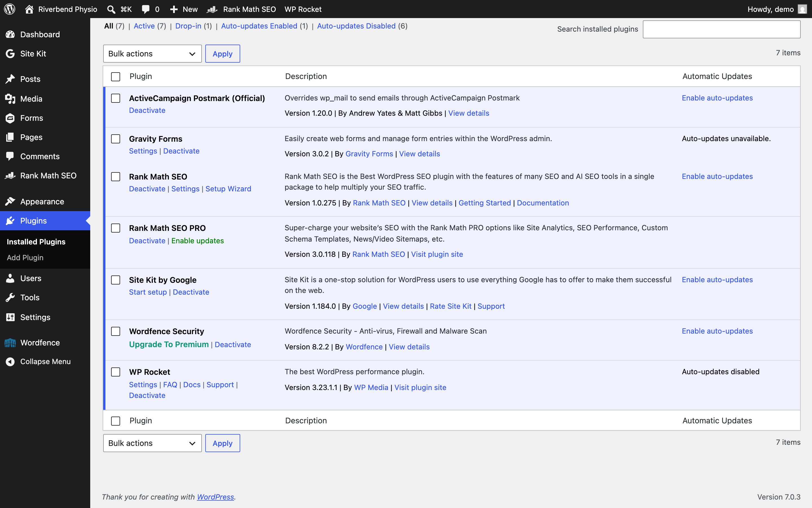The width and height of the screenshot is (812, 508).
Task: Open the bottom Bulk actions dropdown
Action: [x=152, y=443]
